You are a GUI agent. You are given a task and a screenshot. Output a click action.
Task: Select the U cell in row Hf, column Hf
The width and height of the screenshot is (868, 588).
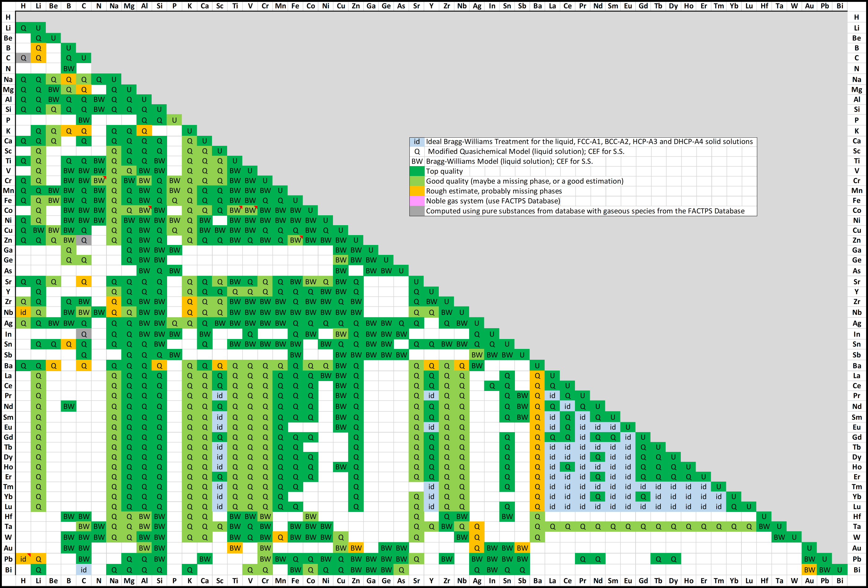[764, 516]
